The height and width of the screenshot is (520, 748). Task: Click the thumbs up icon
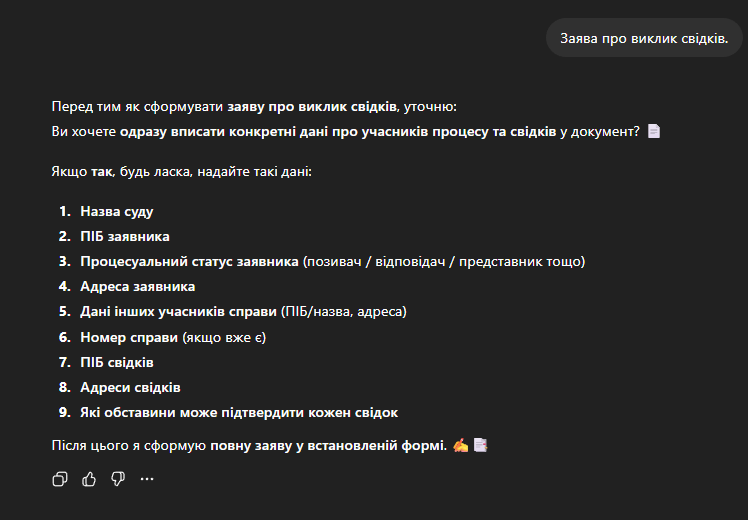[89, 479]
